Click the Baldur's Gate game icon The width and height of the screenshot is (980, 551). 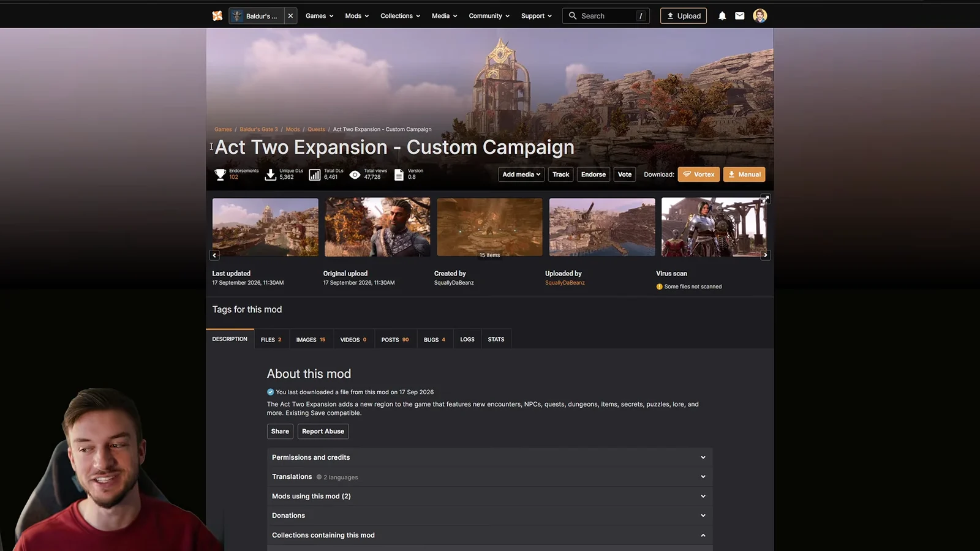[237, 16]
